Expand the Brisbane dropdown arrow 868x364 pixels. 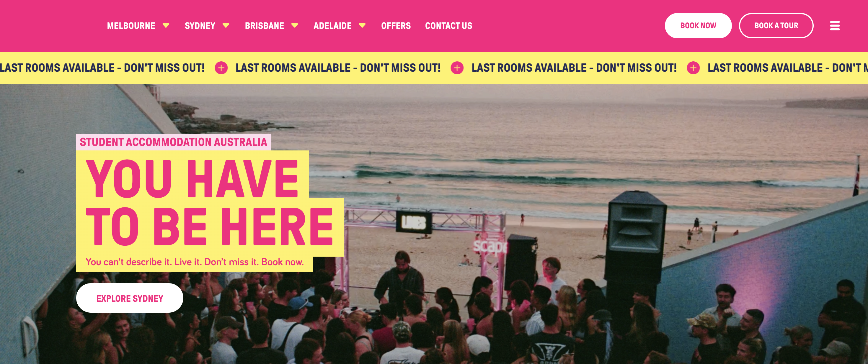(295, 26)
